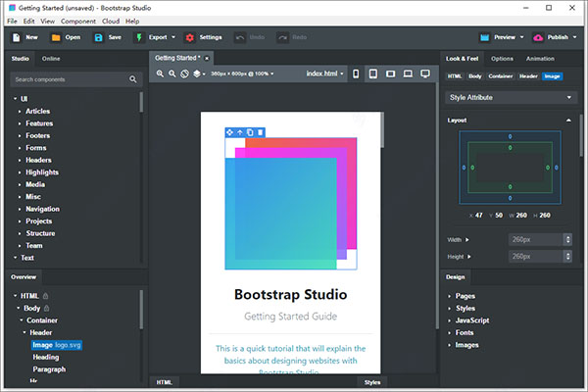Select Image logo.svg in Overview tree
The width and height of the screenshot is (588, 392).
coord(57,345)
